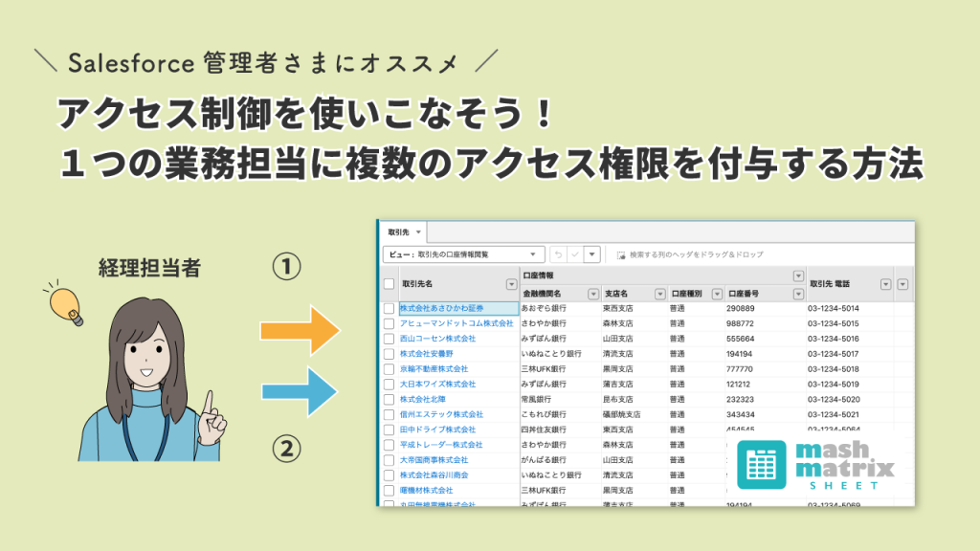Viewport: 980px width, 551px height.
Task: Open the 株式会社森谷川商会 link
Action: point(434,474)
